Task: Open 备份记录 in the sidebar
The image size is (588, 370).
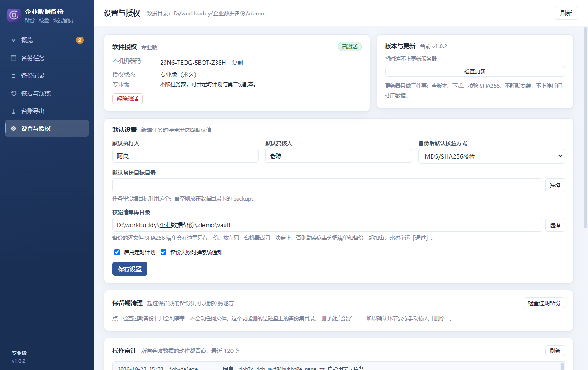Action: pyautogui.click(x=47, y=76)
